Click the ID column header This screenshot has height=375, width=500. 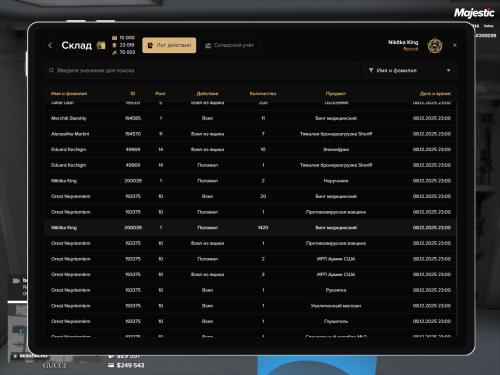tap(133, 94)
